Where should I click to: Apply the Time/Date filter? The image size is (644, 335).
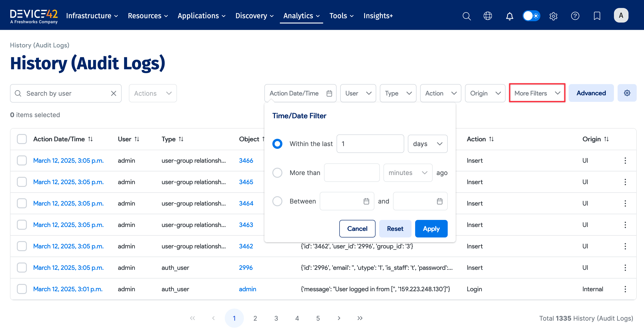point(431,228)
